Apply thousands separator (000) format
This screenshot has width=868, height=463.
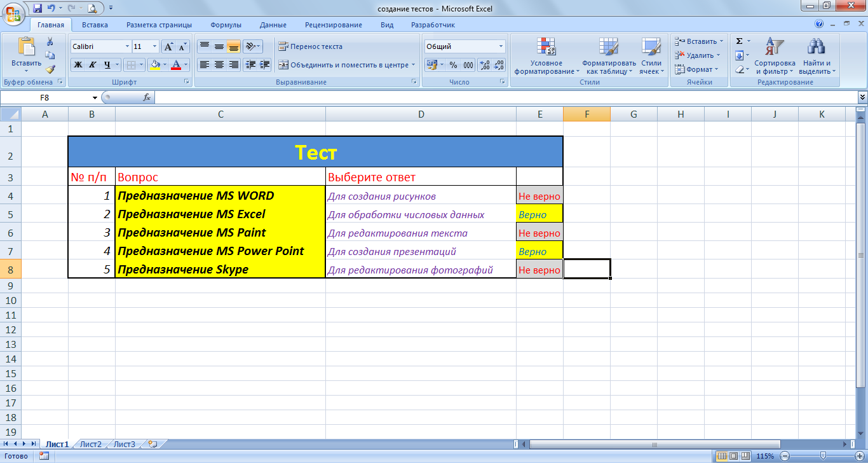pyautogui.click(x=468, y=64)
